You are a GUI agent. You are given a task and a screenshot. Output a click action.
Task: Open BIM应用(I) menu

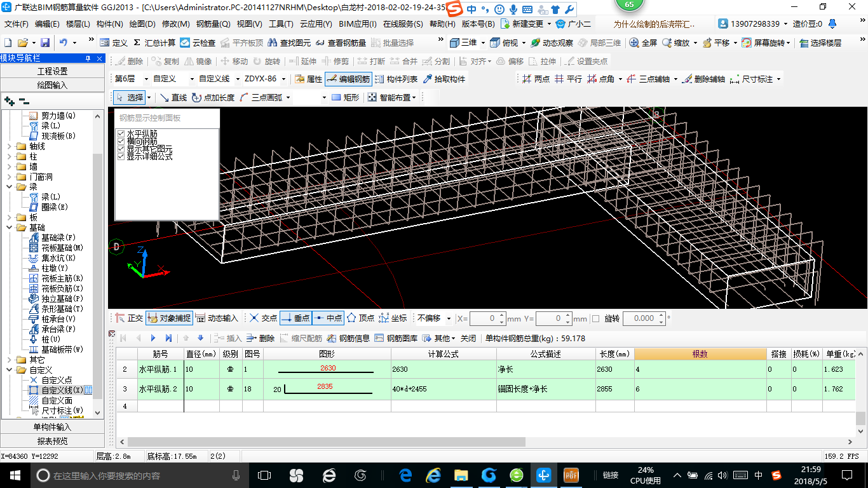pos(358,24)
